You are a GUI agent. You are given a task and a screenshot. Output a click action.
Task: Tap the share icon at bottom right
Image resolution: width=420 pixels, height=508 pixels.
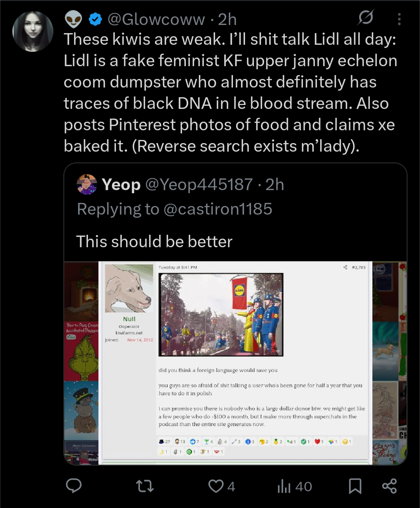[389, 486]
